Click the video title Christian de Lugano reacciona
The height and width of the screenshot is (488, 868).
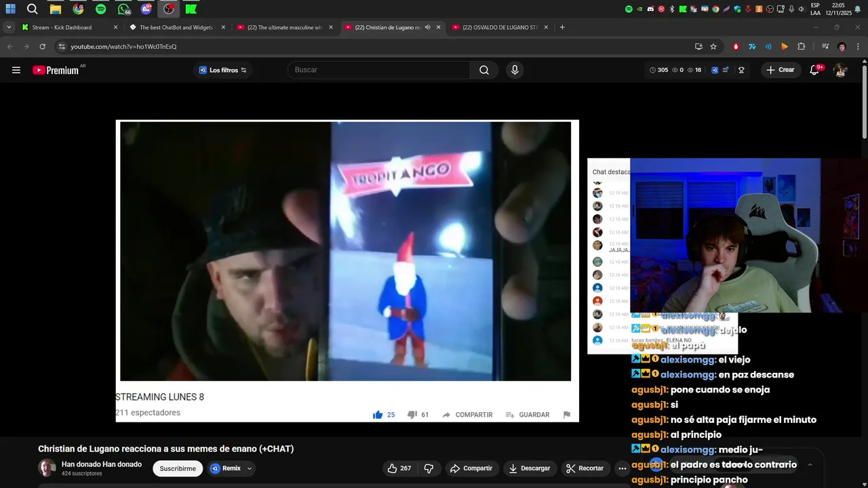point(165,449)
